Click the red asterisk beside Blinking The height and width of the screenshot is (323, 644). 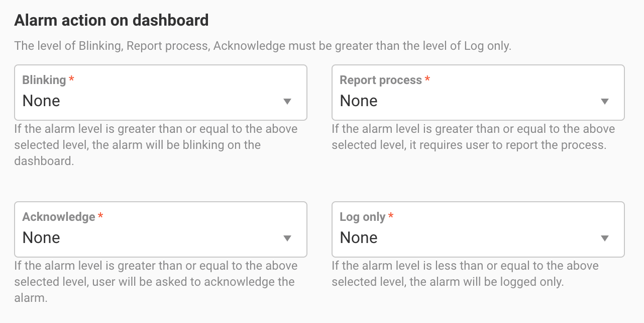click(72, 79)
